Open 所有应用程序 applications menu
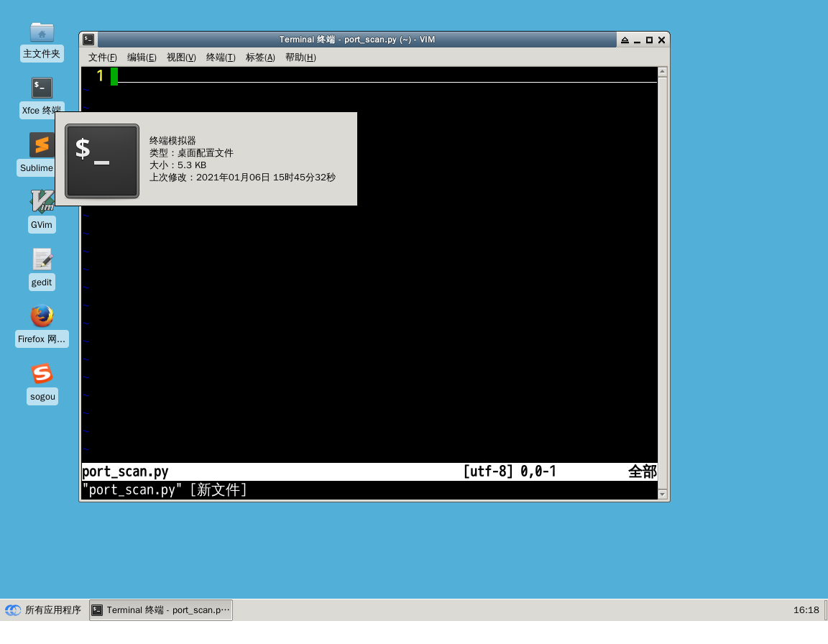The image size is (828, 644). click(x=43, y=610)
